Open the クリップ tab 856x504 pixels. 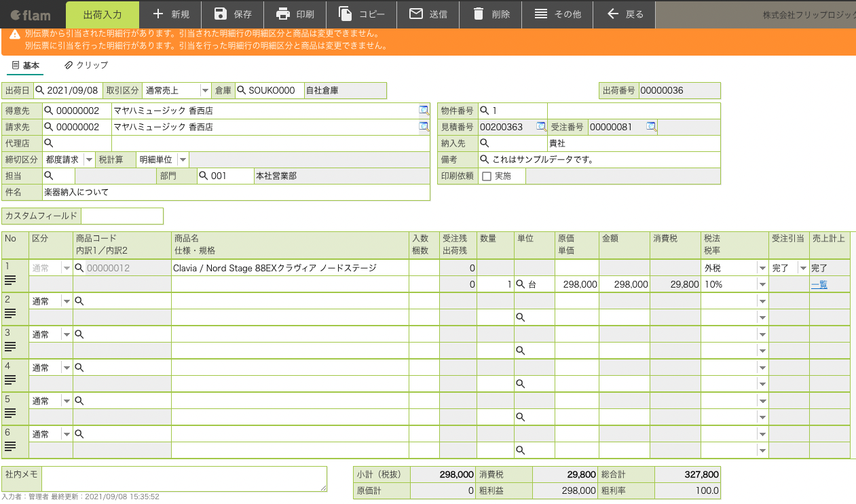pyautogui.click(x=86, y=66)
